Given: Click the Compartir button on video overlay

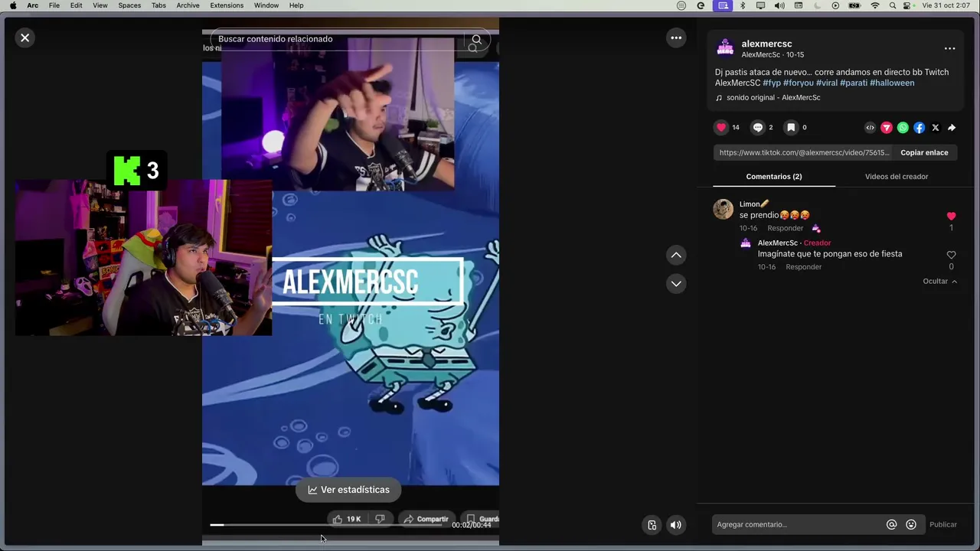Looking at the screenshot, I should coord(426,519).
